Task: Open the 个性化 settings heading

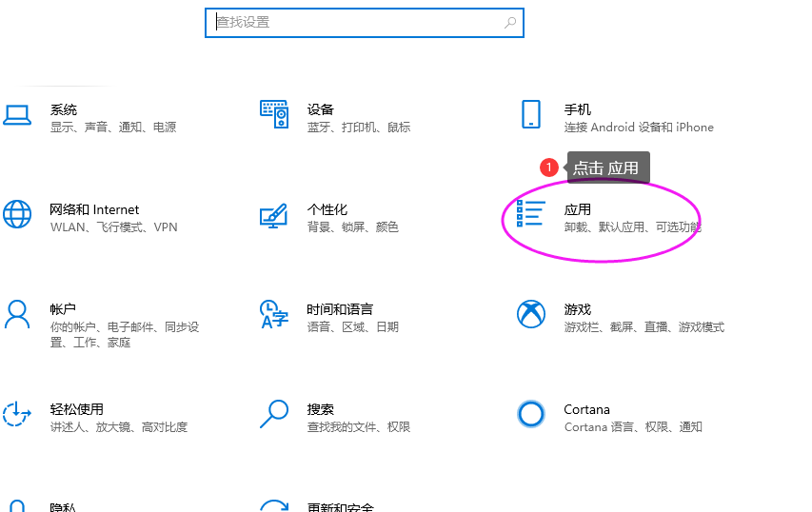Action: pyautogui.click(x=327, y=209)
